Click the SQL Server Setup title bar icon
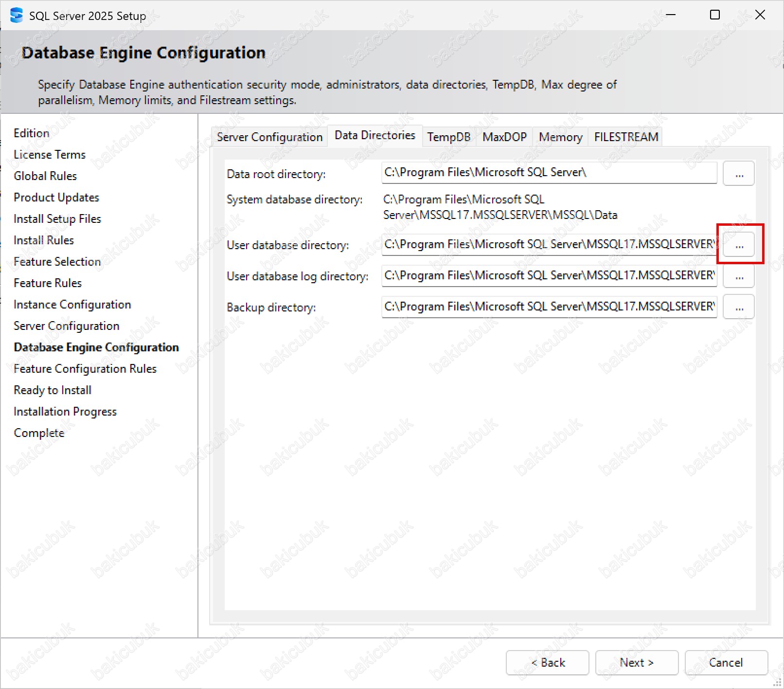This screenshot has width=784, height=689. [x=17, y=16]
